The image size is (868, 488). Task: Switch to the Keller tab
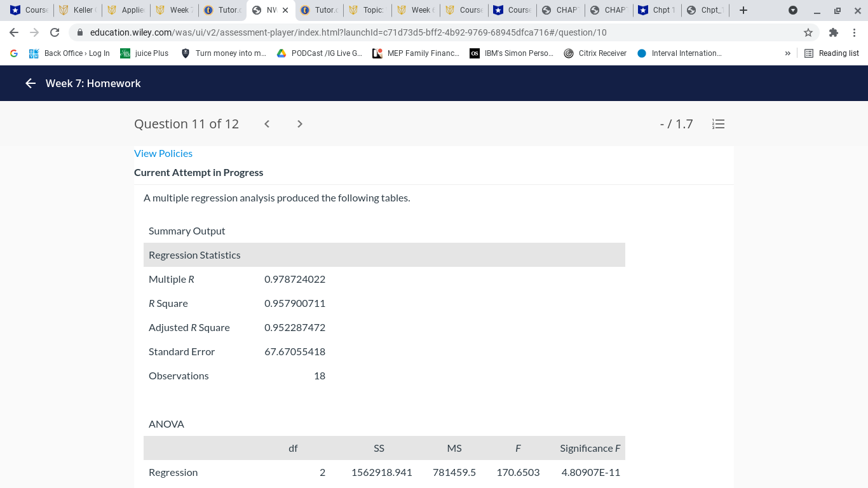[x=78, y=10]
